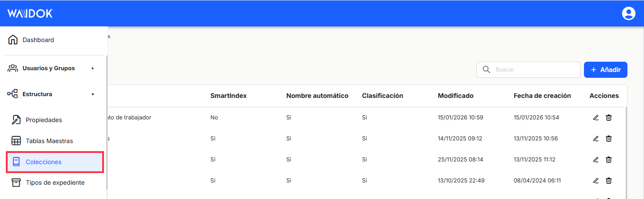Delete the row modified 25/11/2025 08:14
Viewport: 644px width, 199px height.
point(609,160)
